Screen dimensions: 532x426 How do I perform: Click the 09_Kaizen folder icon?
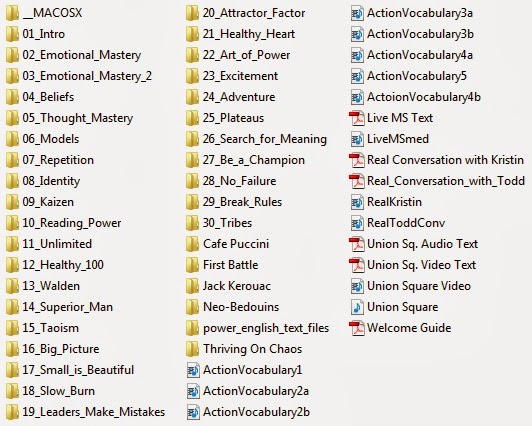pyautogui.click(x=13, y=202)
